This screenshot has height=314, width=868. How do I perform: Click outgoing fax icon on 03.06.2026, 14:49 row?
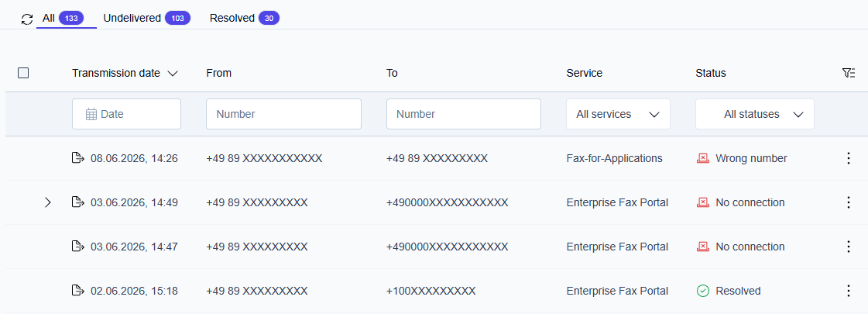coord(79,202)
